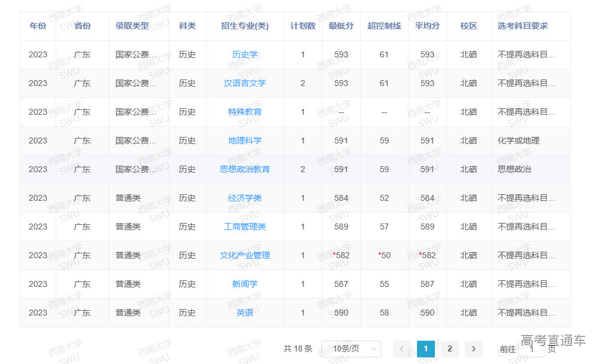Open the 汉语言文学 major link
Screen dimensions: 603x364
(x=245, y=83)
